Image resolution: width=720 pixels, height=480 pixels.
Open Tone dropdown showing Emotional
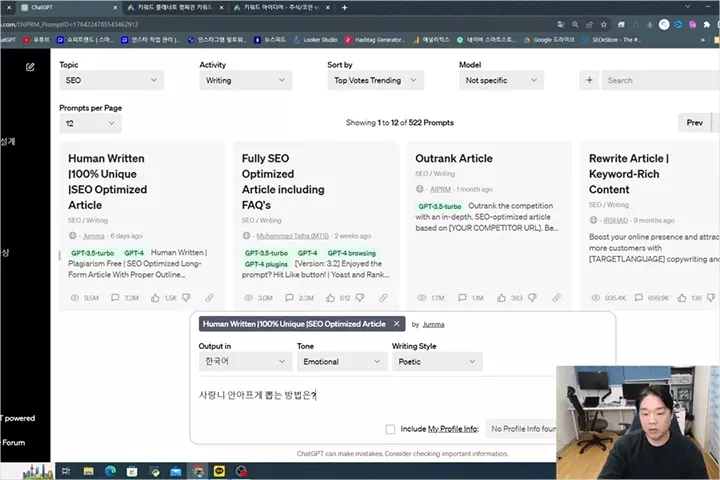point(342,361)
